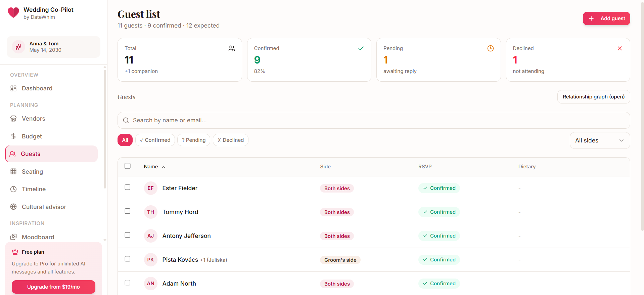The width and height of the screenshot is (644, 295).
Task: Open the Timeline page
Action: [x=51, y=189]
